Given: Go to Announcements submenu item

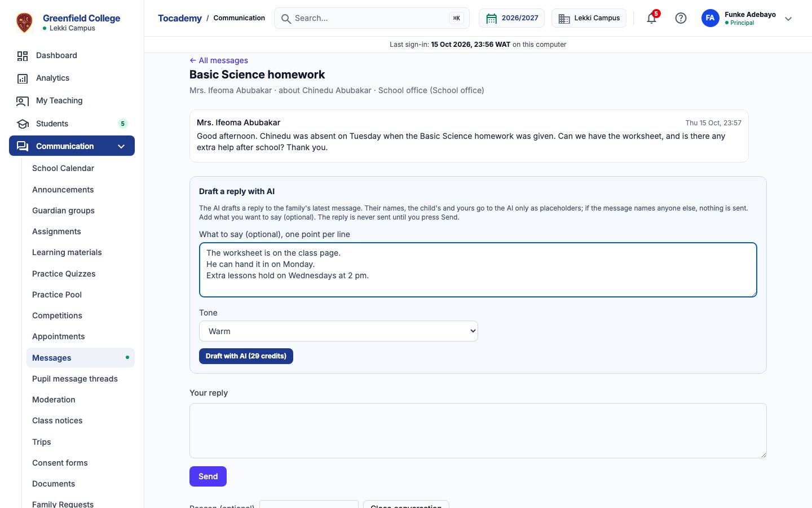Looking at the screenshot, I should point(81,190).
